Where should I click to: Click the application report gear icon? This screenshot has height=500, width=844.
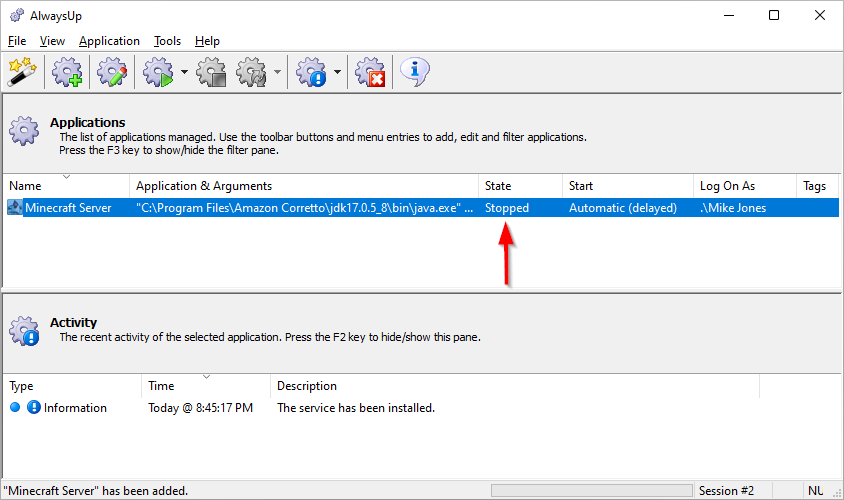coord(312,72)
